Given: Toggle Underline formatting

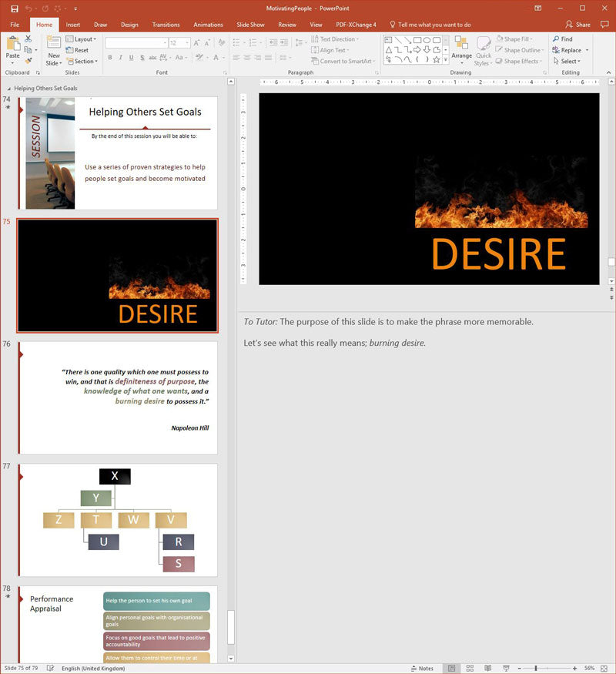Looking at the screenshot, I should 132,57.
